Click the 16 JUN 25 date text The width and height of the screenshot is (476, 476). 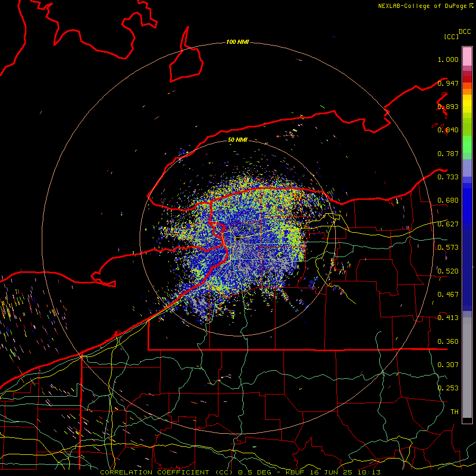(x=331, y=472)
